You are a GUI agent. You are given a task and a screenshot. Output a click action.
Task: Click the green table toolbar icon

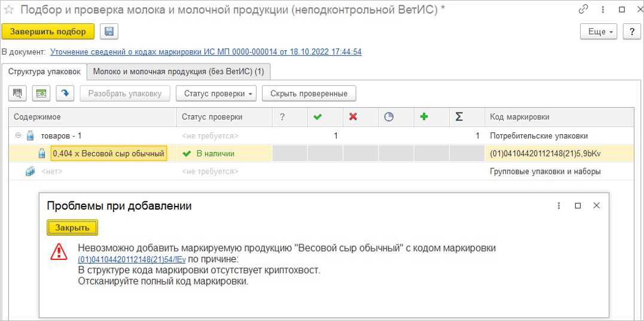coord(41,93)
